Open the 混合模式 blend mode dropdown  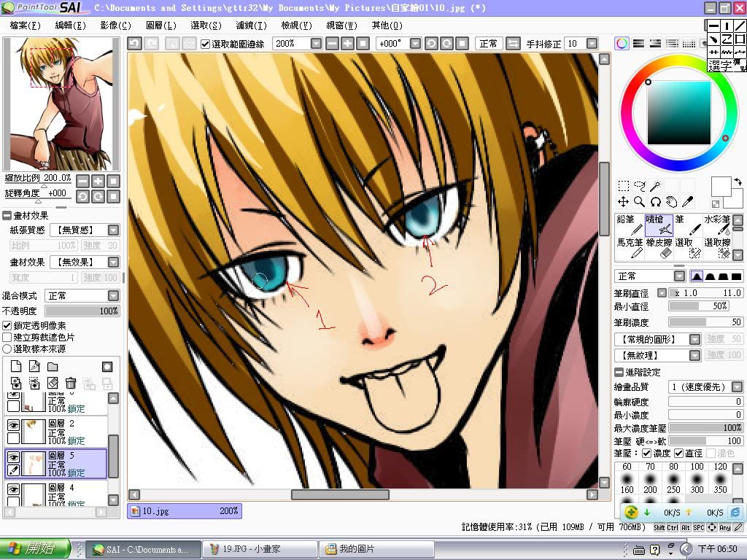pos(113,296)
